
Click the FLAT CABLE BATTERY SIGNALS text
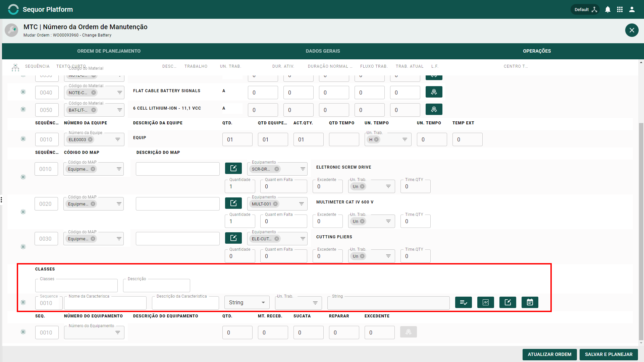[167, 91]
